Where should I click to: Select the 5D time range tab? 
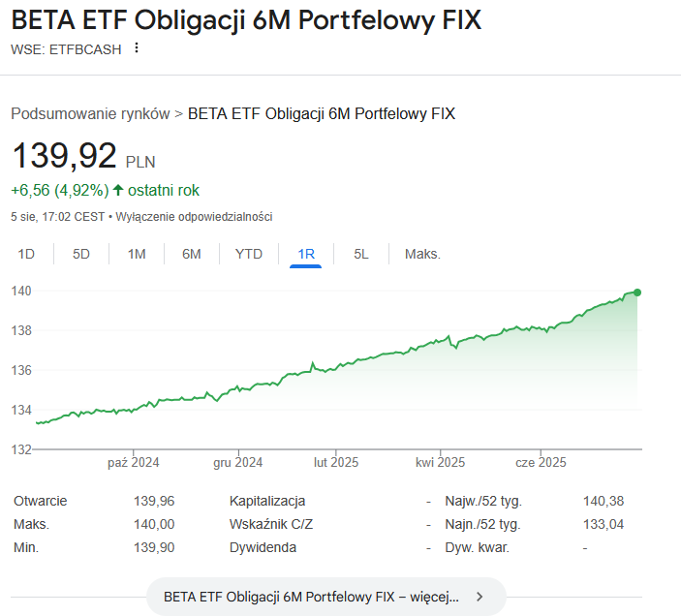click(x=81, y=254)
